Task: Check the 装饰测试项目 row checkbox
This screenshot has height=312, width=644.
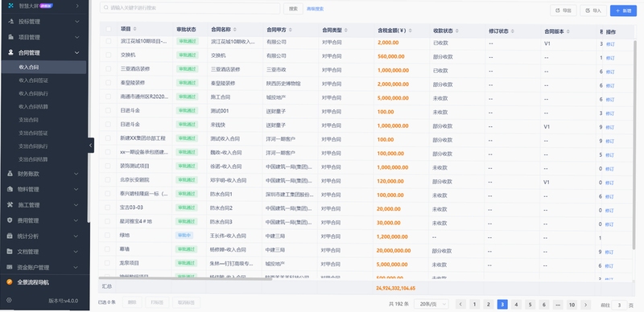Action: [108, 166]
